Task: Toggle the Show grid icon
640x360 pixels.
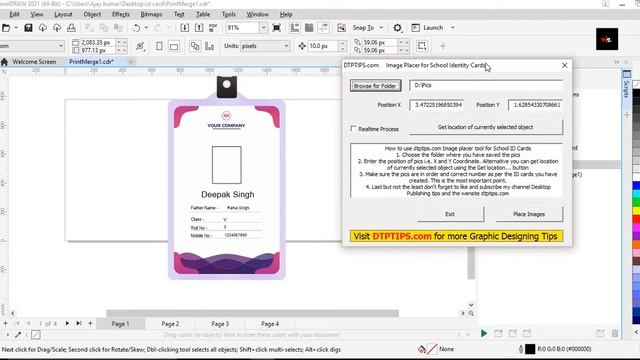Action: tap(309, 28)
